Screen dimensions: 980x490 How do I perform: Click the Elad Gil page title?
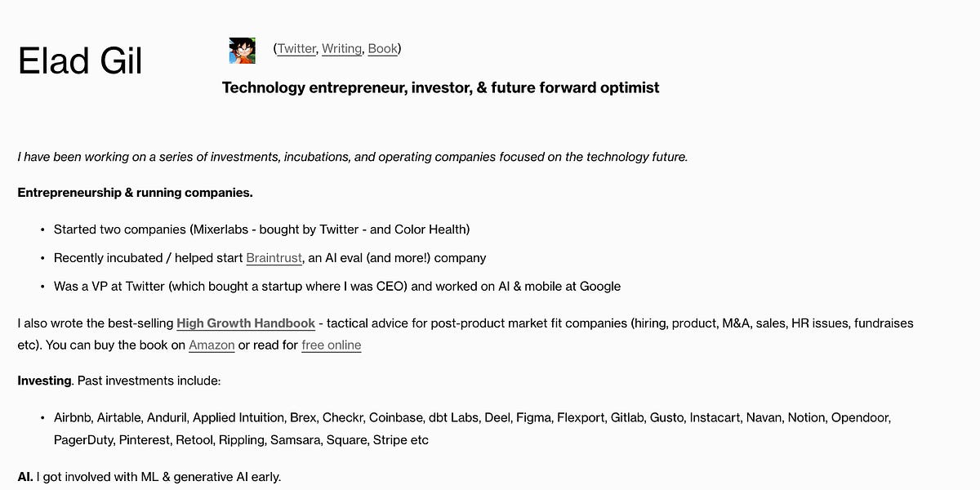pos(80,62)
